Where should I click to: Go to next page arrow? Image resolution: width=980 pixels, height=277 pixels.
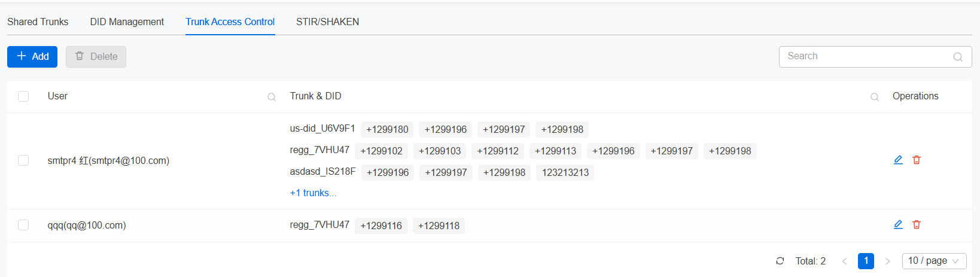pos(887,261)
